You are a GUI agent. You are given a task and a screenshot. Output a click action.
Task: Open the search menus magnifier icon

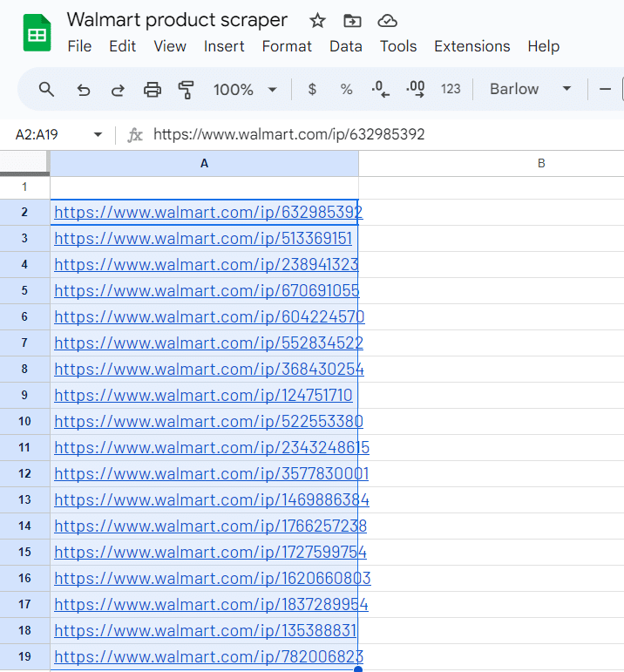tap(47, 89)
